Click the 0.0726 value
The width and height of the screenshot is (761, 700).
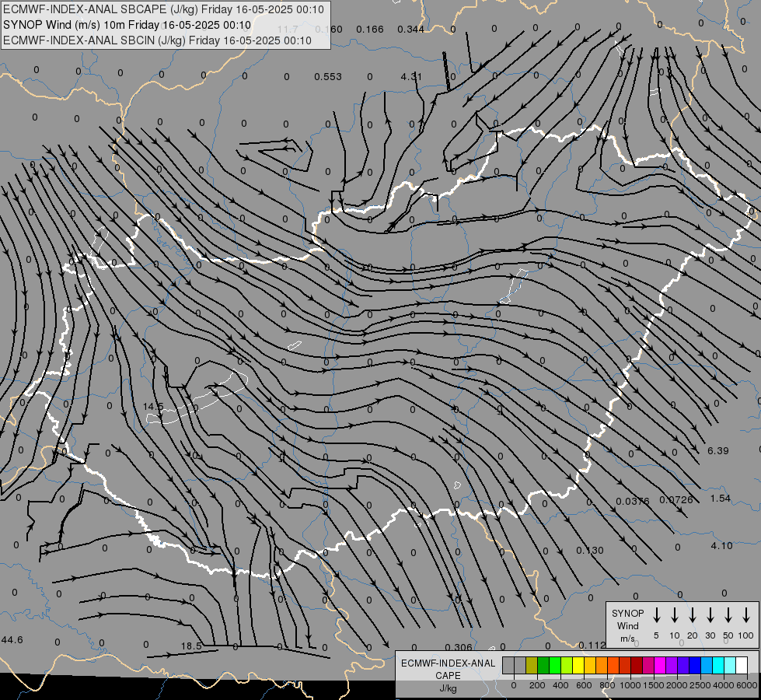click(676, 499)
